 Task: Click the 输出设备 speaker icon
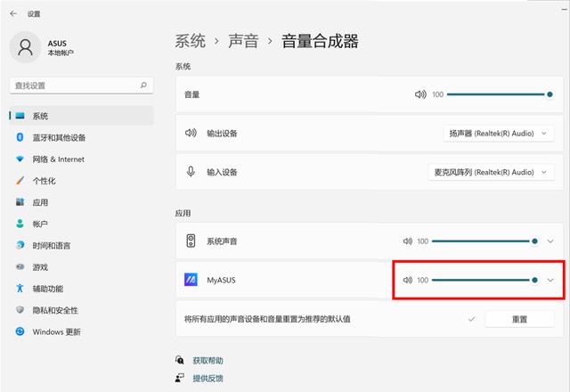[191, 133]
